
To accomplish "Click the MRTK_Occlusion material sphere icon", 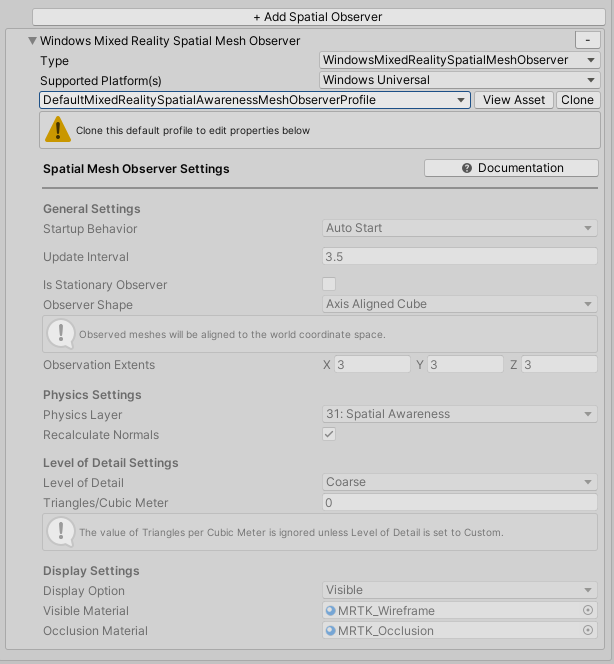I will point(331,631).
